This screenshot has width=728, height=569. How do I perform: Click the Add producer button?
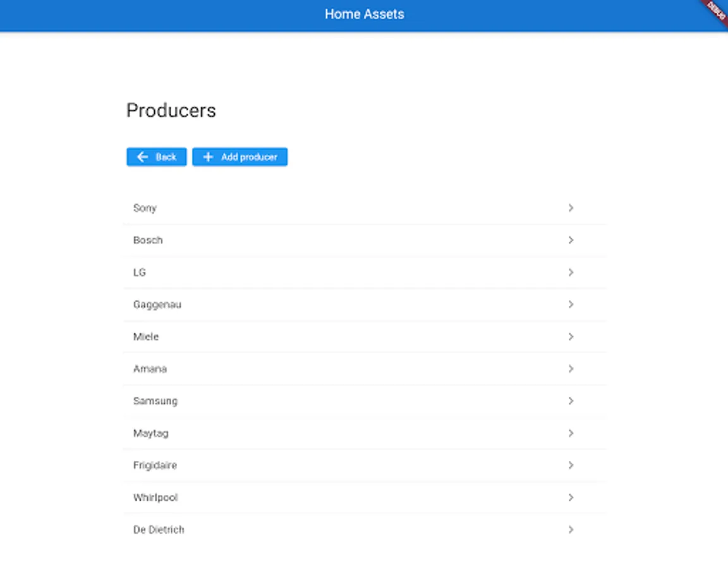click(x=240, y=157)
